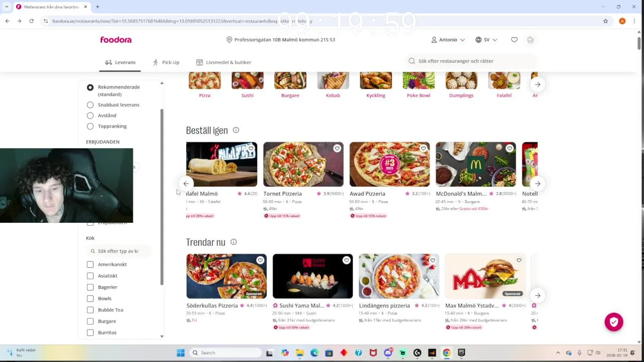Open the SV language dropdown
The height and width of the screenshot is (362, 644).
(487, 40)
